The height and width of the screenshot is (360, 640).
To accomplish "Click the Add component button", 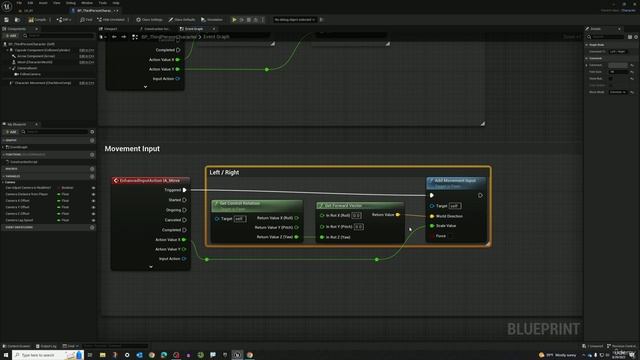I will (11, 36).
